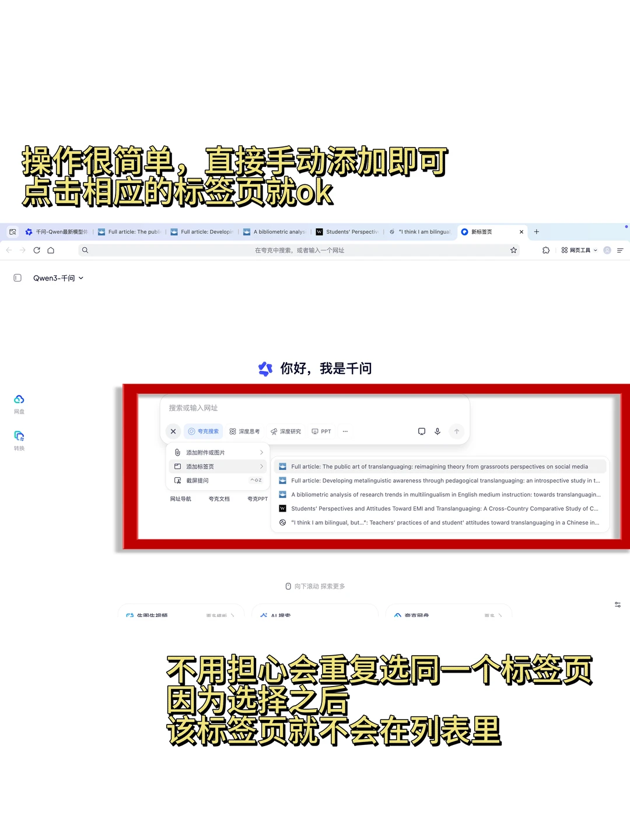The height and width of the screenshot is (840, 630).
Task: Bookmark the page with the star icon
Action: click(x=513, y=250)
